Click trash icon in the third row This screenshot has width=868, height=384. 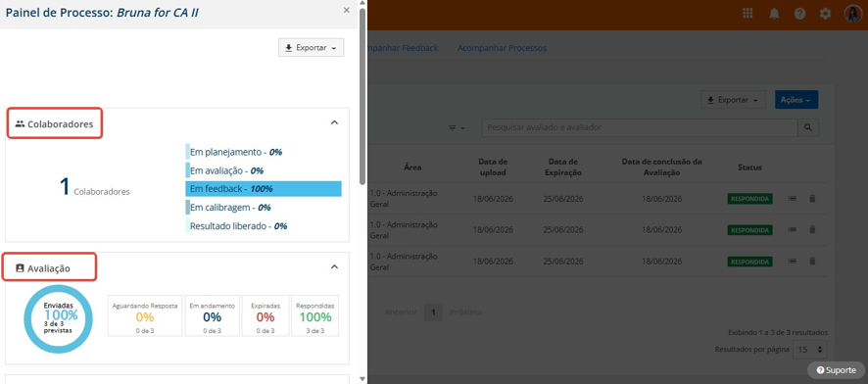pyautogui.click(x=812, y=261)
